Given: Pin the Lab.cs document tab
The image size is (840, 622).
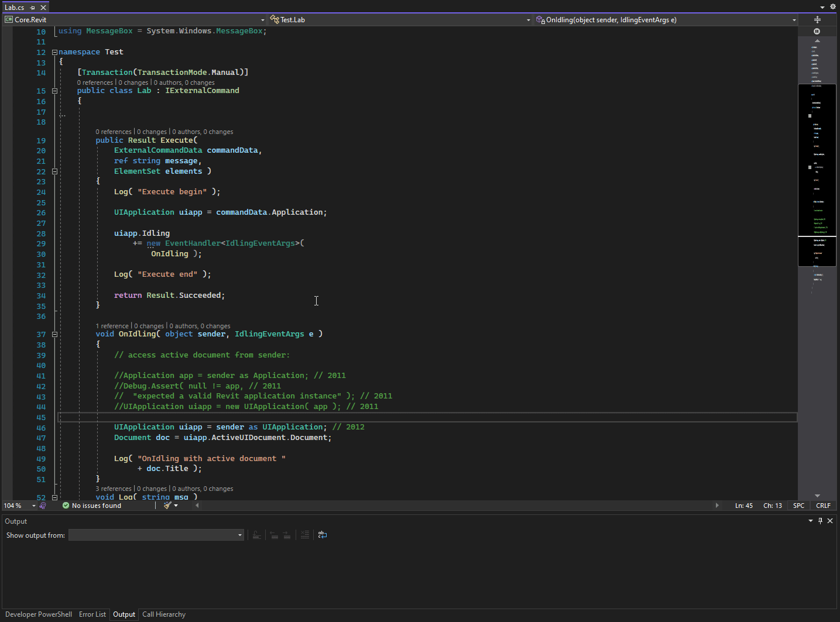Looking at the screenshot, I should click(x=32, y=8).
